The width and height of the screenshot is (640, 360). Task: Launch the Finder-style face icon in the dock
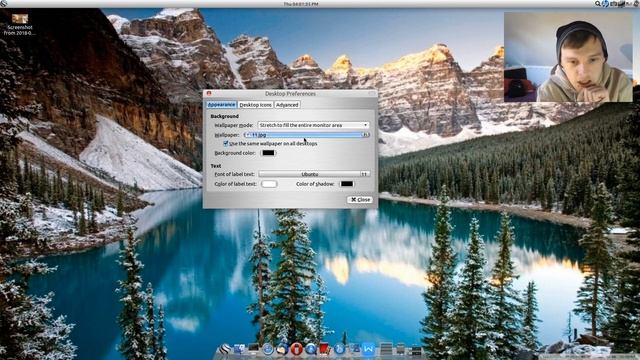coord(239,349)
